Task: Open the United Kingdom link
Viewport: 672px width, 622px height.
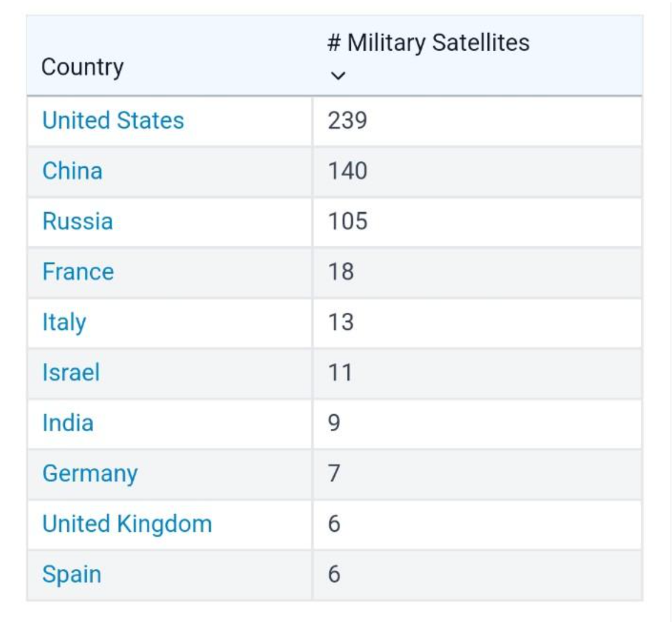Action: click(x=127, y=524)
